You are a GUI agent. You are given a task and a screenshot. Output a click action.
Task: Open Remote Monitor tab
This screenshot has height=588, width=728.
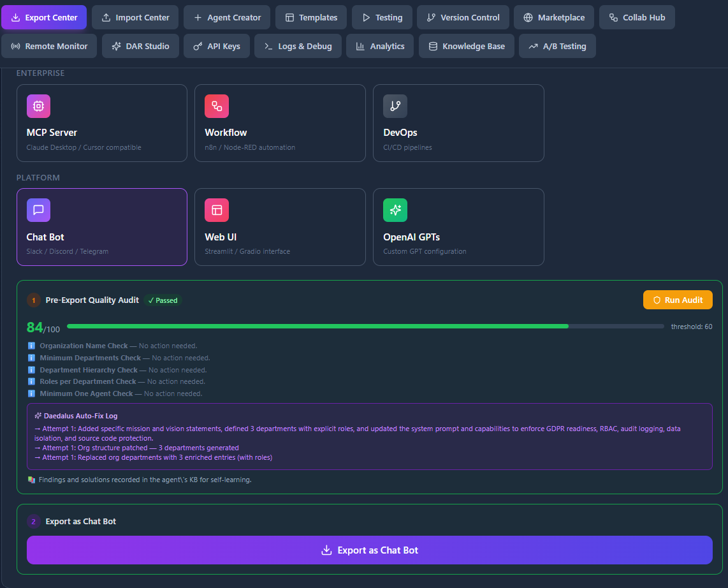click(49, 46)
